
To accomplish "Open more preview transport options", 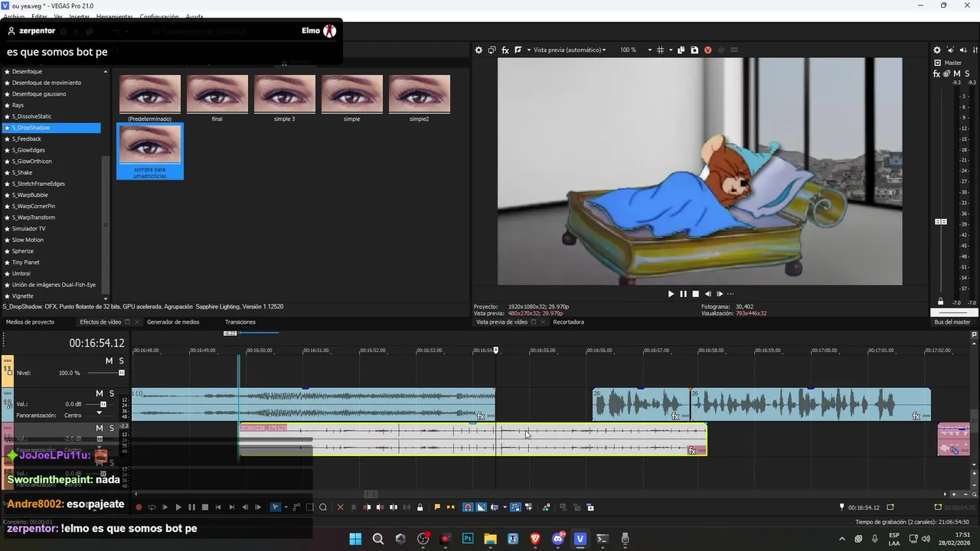I will [730, 294].
